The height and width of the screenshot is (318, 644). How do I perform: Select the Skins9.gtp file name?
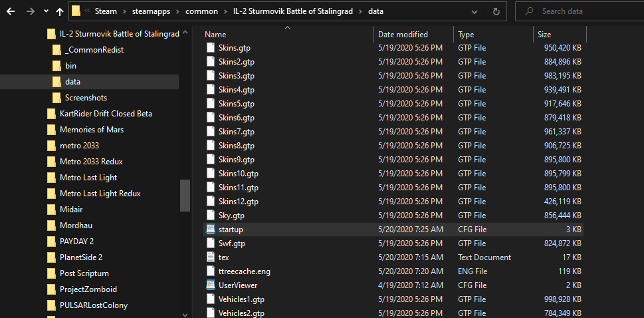(237, 160)
